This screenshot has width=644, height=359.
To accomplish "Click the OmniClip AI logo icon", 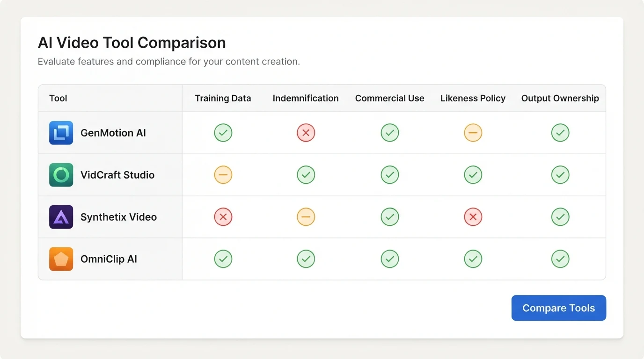I will (61, 259).
